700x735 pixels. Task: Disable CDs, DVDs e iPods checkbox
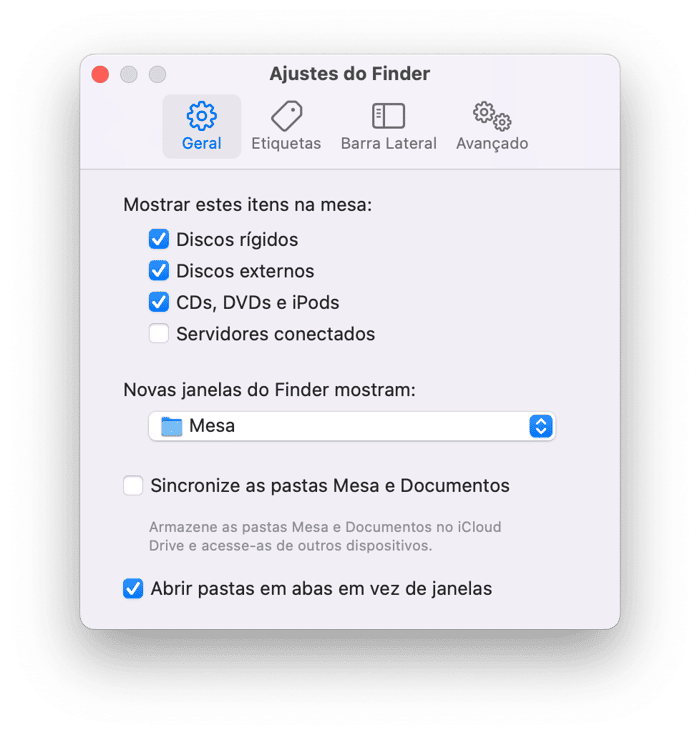click(x=159, y=302)
